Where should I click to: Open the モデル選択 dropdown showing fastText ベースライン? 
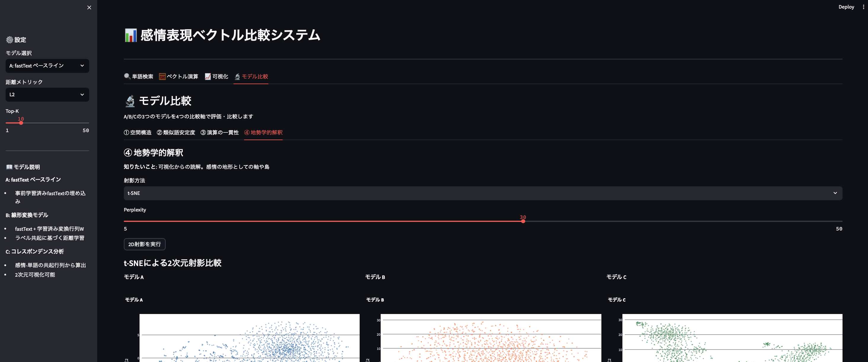point(47,66)
